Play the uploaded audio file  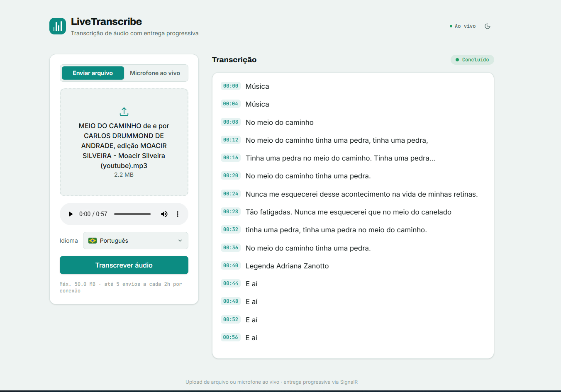[71, 214]
